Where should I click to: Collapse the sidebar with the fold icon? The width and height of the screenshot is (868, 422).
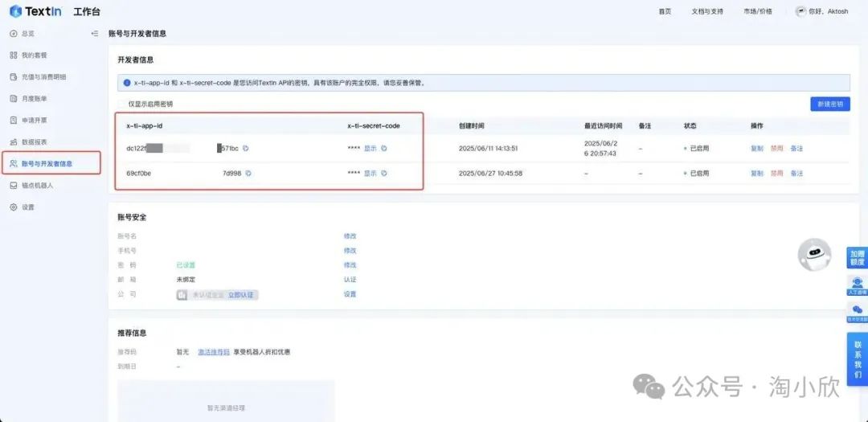tap(95, 34)
